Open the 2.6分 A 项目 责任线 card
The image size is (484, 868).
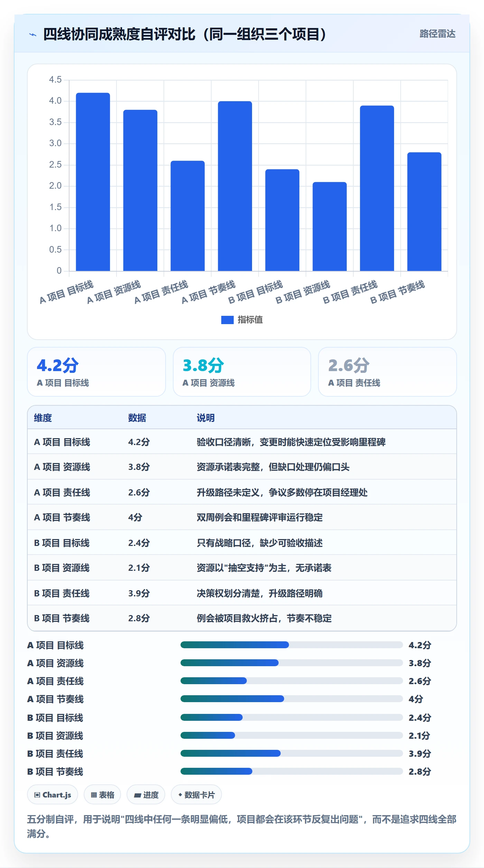click(x=388, y=372)
